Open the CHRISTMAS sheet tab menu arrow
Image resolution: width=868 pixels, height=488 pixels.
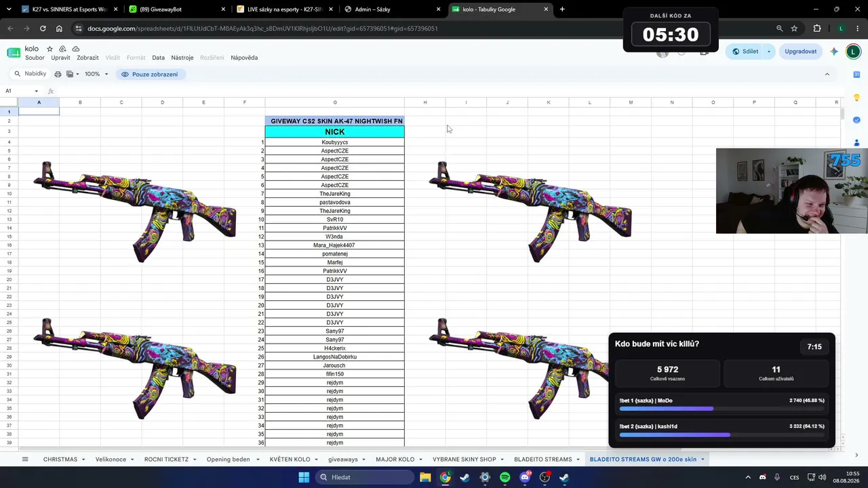[83, 460]
